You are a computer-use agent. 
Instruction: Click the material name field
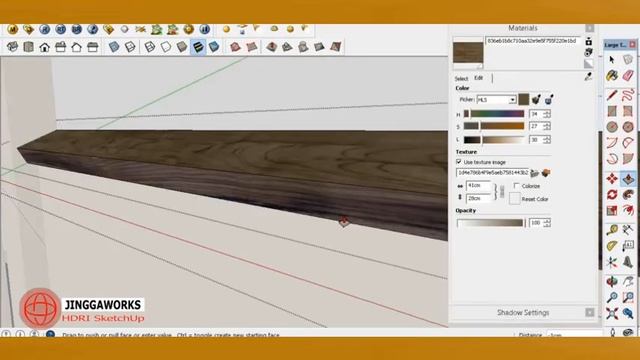click(532, 41)
